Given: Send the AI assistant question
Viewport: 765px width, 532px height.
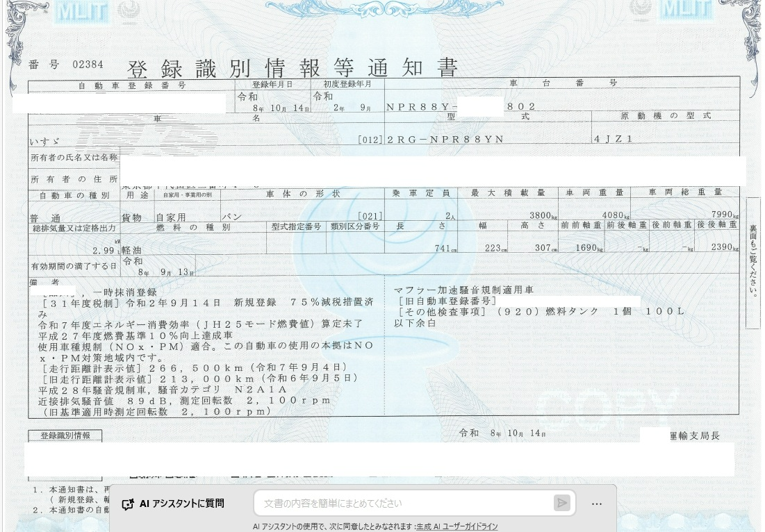Looking at the screenshot, I should [x=562, y=503].
